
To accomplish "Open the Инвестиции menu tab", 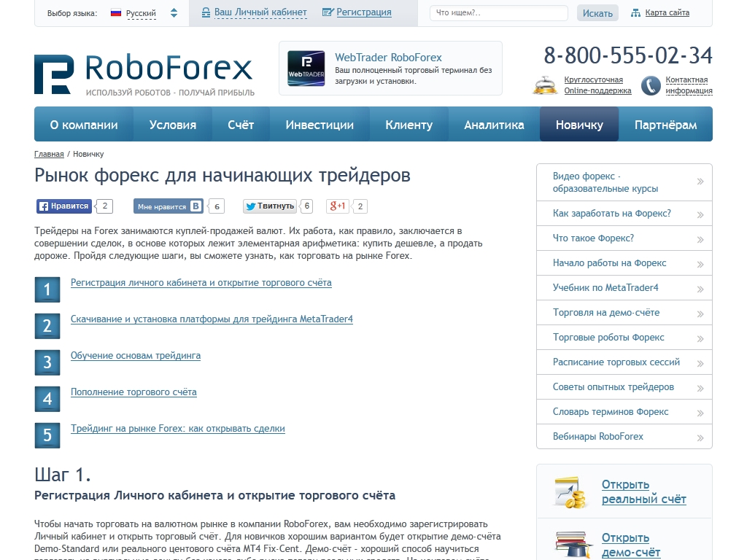I will tap(320, 125).
